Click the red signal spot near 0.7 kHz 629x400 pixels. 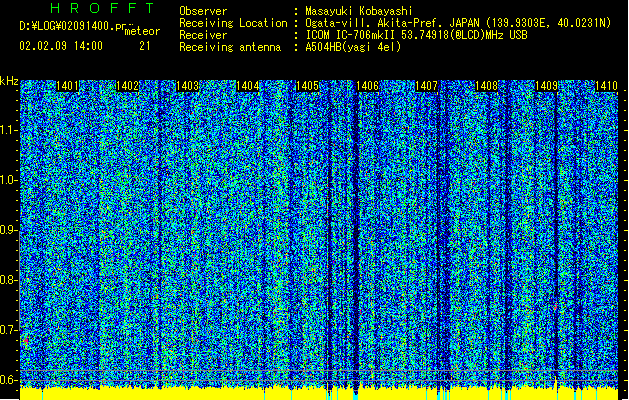tap(26, 341)
